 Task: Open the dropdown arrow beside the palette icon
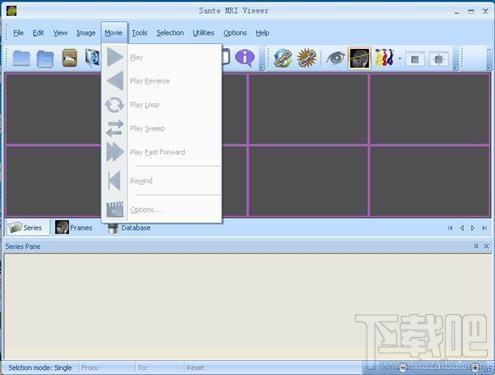[399, 59]
